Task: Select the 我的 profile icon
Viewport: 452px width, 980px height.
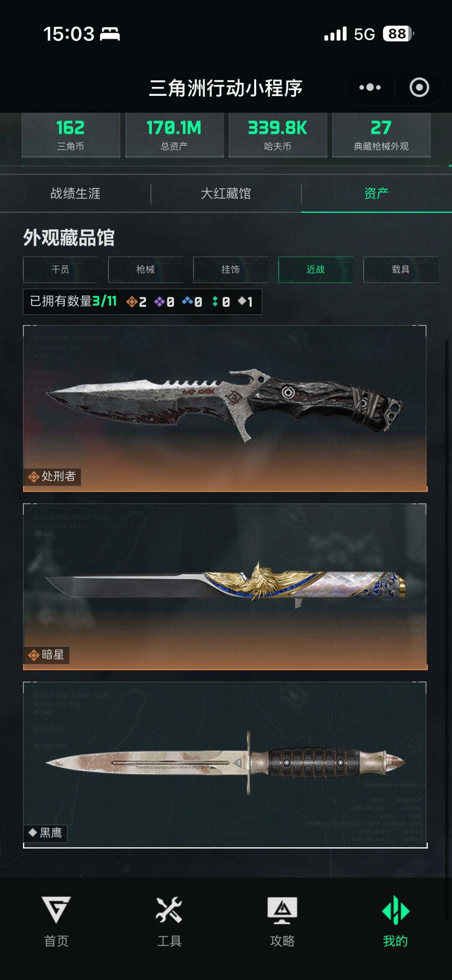Action: 395,910
